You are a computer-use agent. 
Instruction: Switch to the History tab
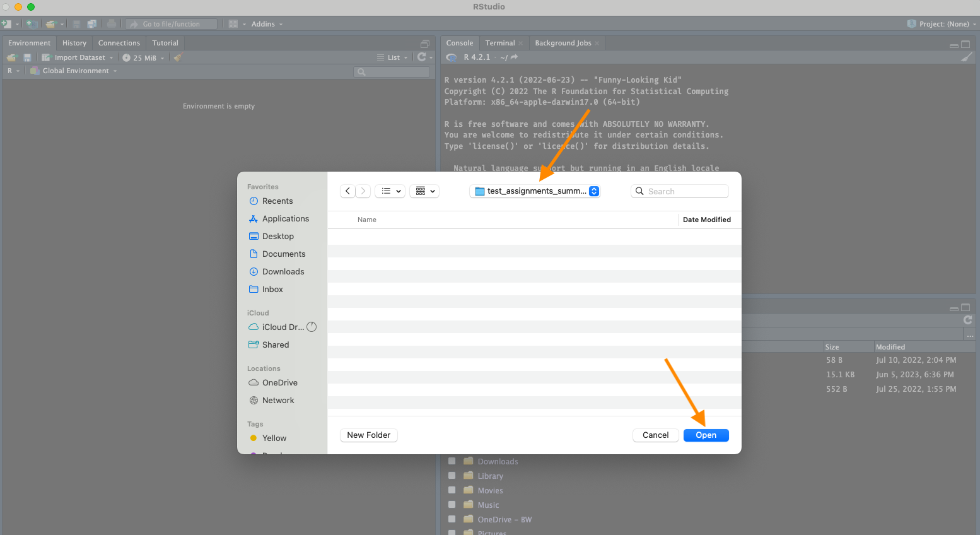coord(74,43)
